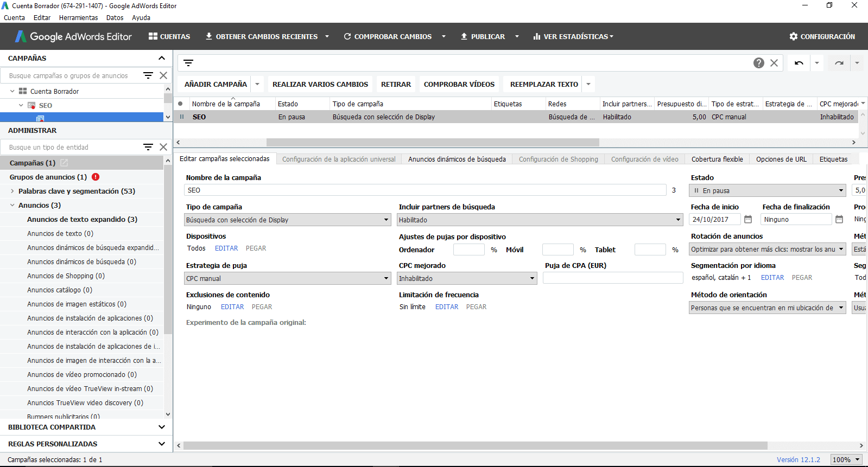Click Realizar Varios Cambios button
The image size is (868, 467).
tap(320, 84)
